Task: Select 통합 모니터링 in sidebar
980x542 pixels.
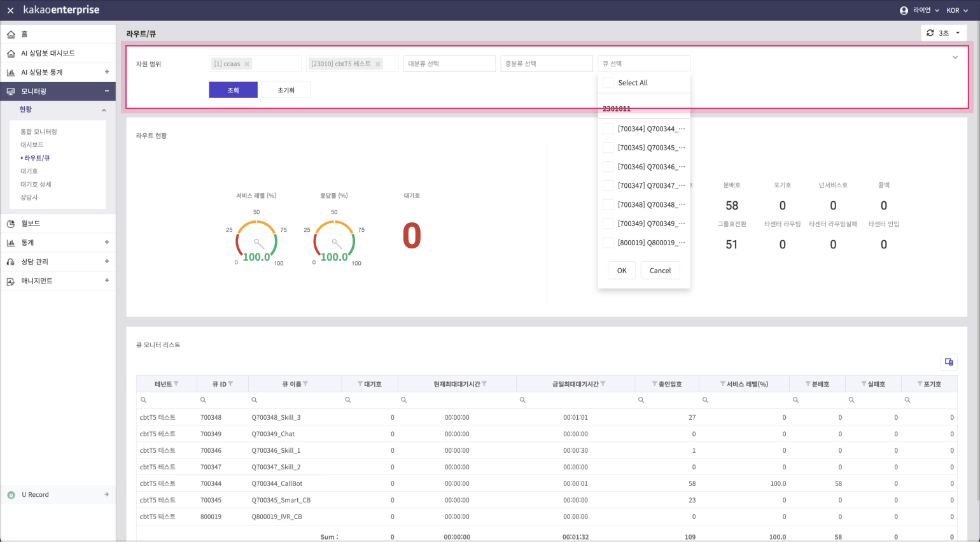Action: [x=39, y=132]
